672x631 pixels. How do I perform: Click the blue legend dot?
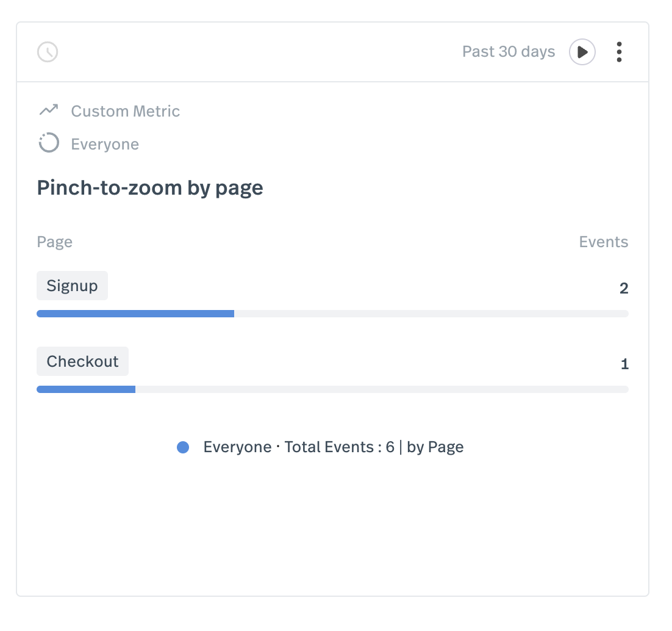(x=183, y=447)
